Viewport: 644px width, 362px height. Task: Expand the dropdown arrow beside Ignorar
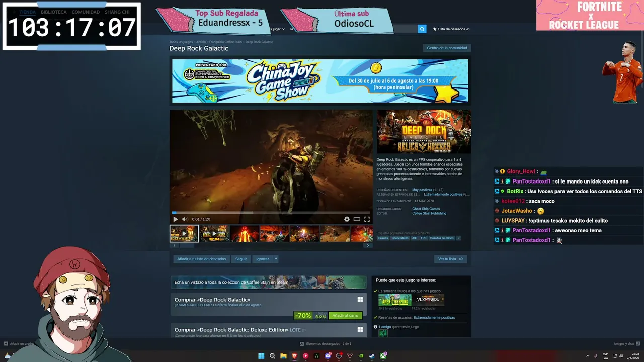pyautogui.click(x=276, y=259)
